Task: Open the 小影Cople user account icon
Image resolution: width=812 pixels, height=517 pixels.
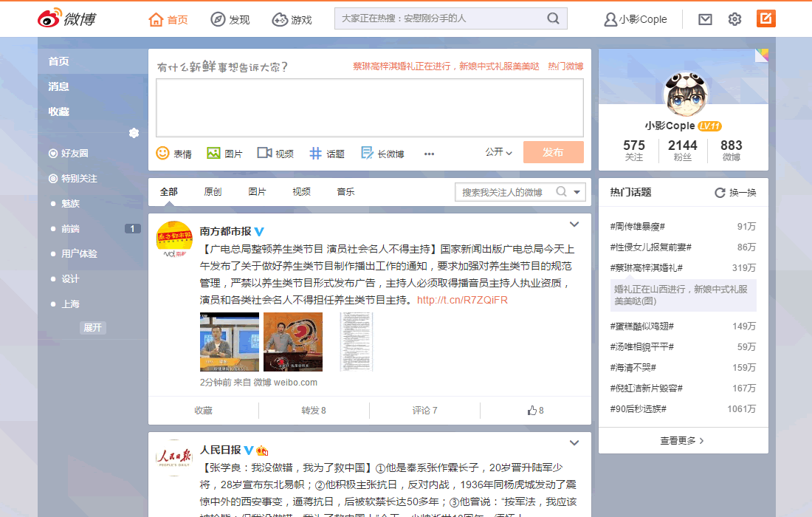Action: coord(610,20)
